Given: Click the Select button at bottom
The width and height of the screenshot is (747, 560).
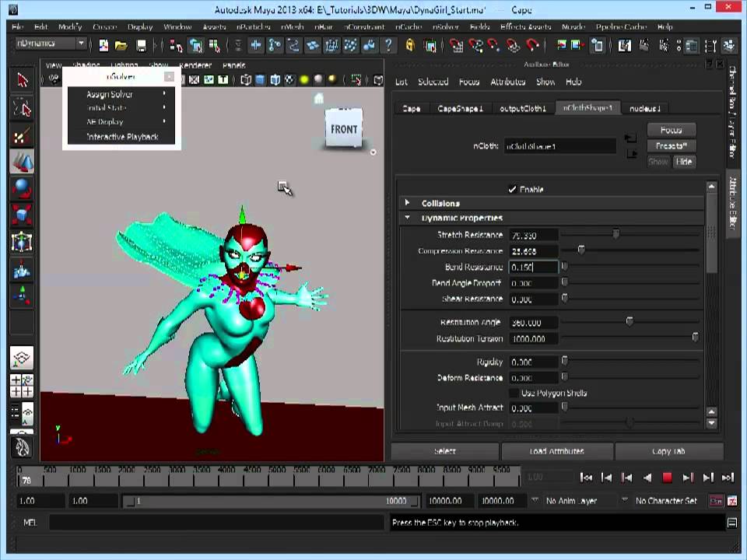Looking at the screenshot, I should coord(445,451).
